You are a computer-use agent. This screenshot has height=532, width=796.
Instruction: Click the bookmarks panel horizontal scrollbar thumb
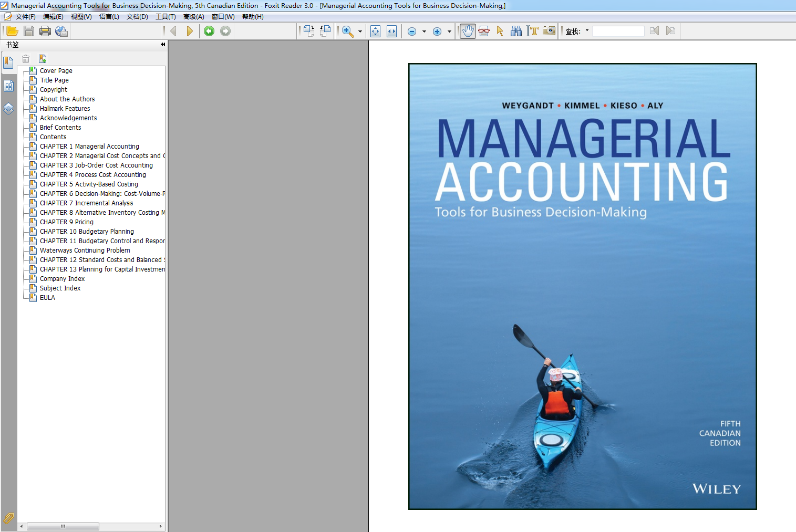63,526
